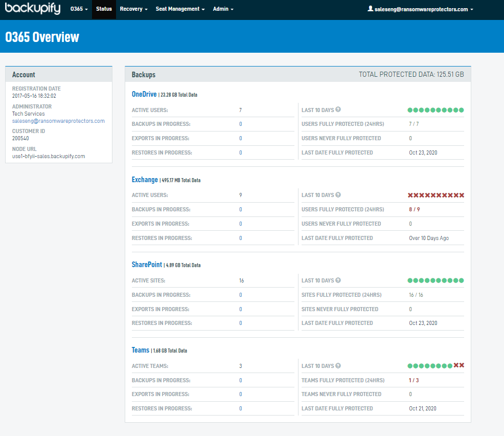Open the Teams service link
This screenshot has height=436, width=504.
click(x=141, y=351)
